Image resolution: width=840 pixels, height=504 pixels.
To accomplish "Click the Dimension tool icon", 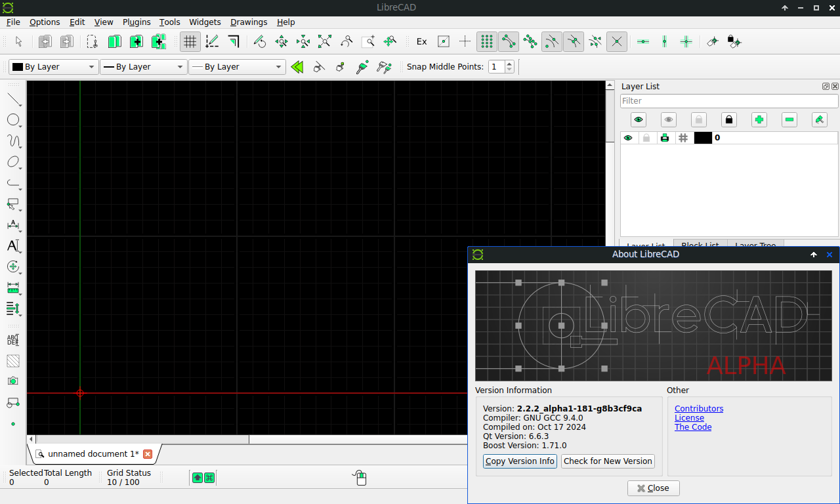I will (13, 225).
